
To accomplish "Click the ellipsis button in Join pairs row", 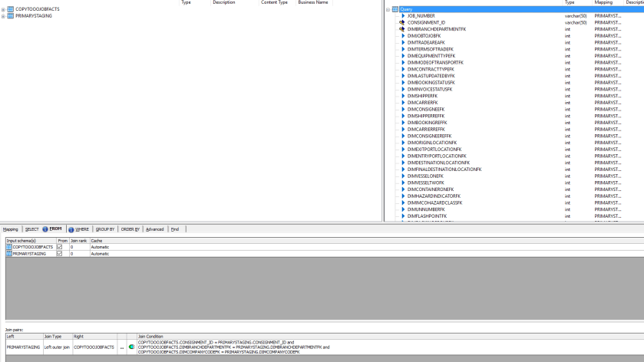I will click(121, 347).
